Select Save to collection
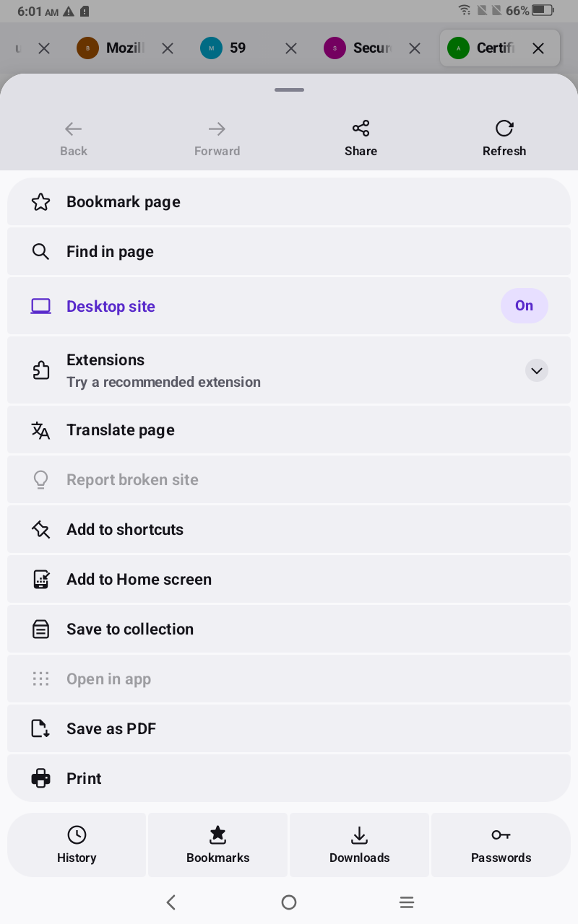Screen dimensions: 578x924 pos(289,629)
